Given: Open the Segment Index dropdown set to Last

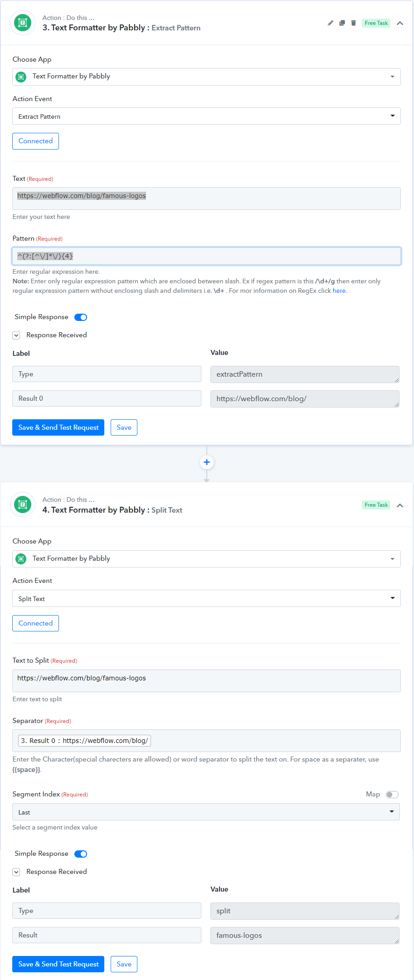Looking at the screenshot, I should click(206, 812).
